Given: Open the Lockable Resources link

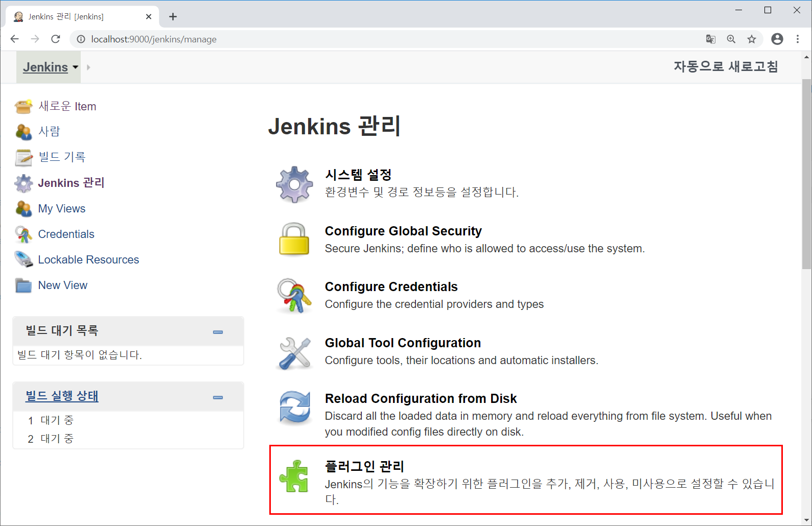Looking at the screenshot, I should coord(88,259).
